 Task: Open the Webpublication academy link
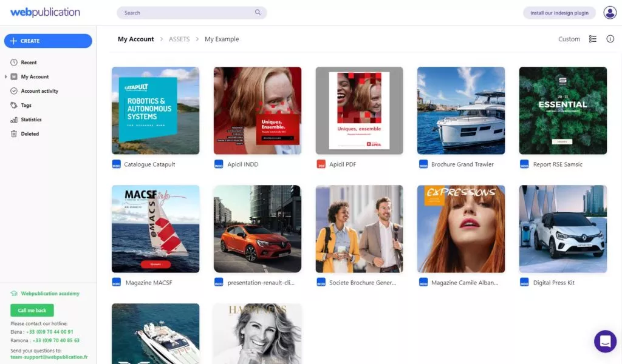[50, 294]
